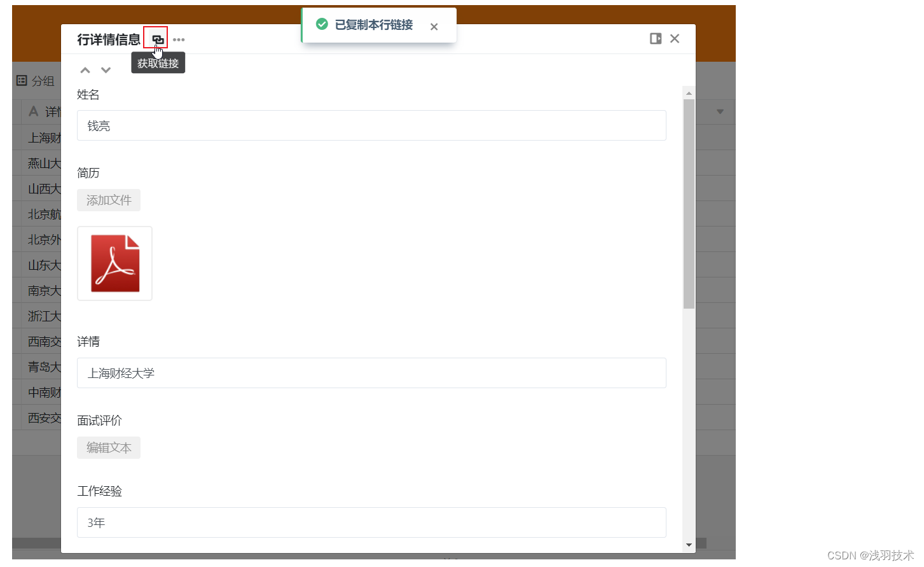The image size is (924, 567).
Task: Go to previous row with up chevron
Action: [x=85, y=70]
